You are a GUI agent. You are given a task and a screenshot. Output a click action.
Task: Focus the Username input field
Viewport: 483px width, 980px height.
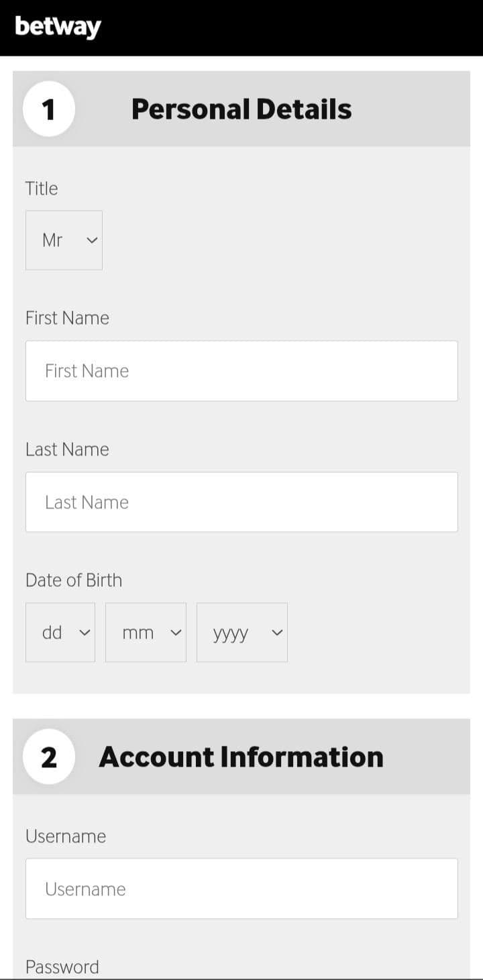(241, 888)
